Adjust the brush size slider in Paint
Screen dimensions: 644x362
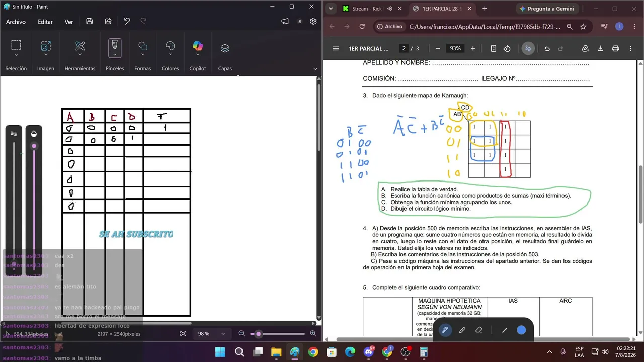(14, 201)
